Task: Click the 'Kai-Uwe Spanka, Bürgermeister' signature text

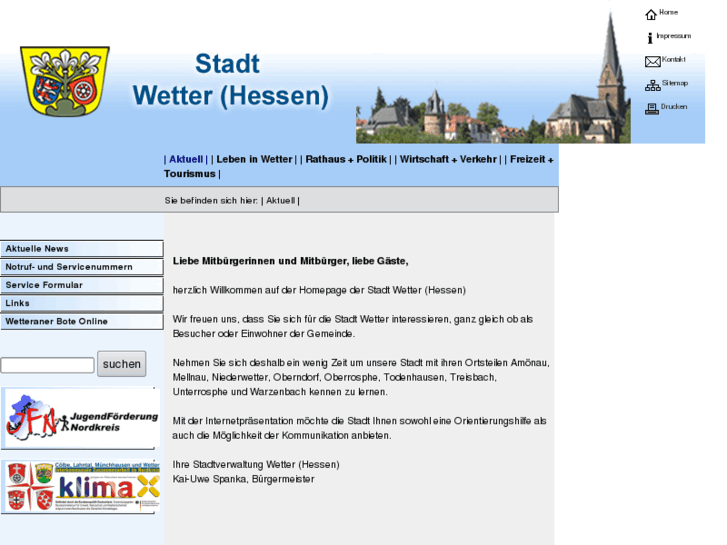Action: pyautogui.click(x=243, y=479)
